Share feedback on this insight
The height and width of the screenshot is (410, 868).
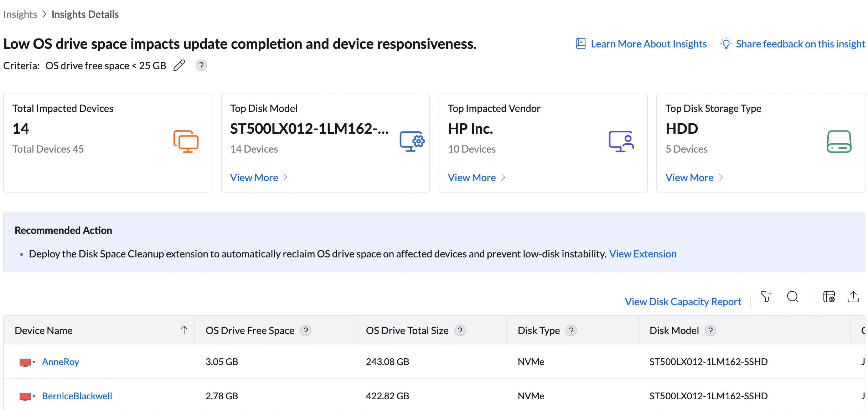pos(800,44)
